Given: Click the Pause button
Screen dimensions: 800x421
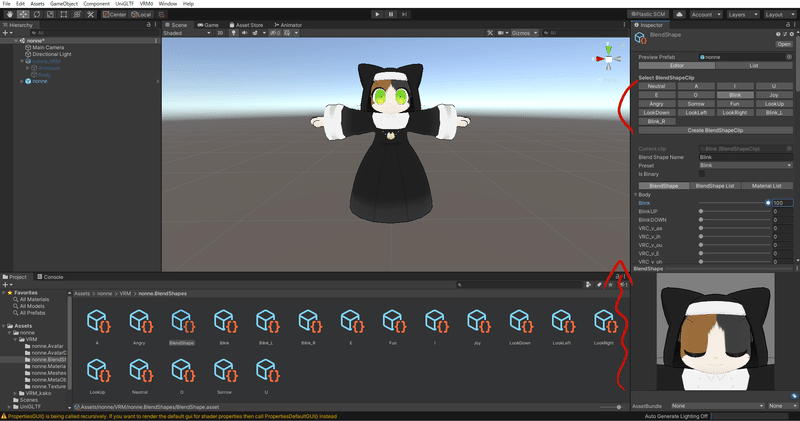Looking at the screenshot, I should (391, 14).
